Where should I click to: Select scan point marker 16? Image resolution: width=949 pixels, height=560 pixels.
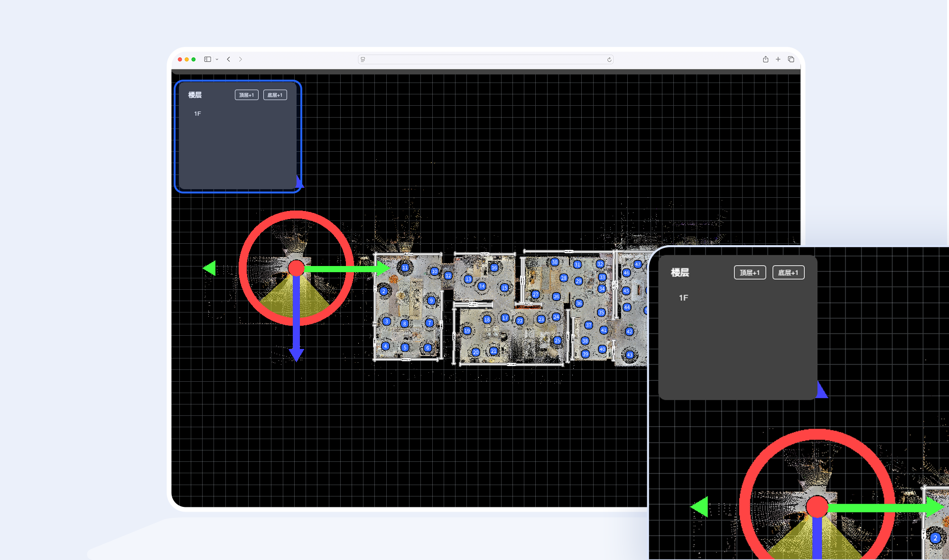coord(494,267)
